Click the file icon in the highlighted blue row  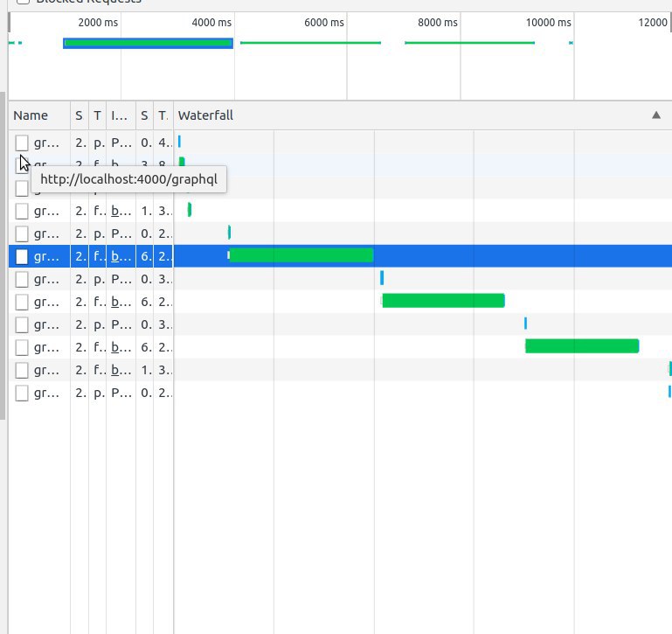(x=22, y=256)
